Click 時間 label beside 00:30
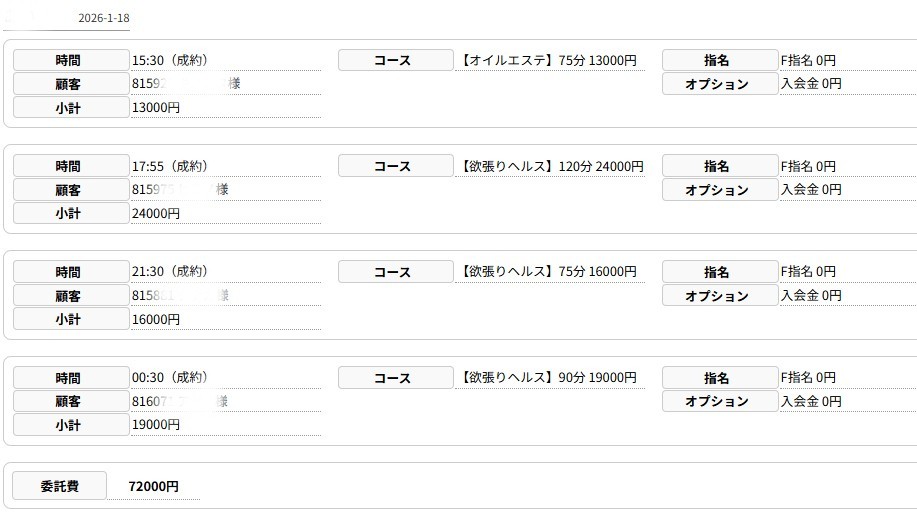Screen dimensions: 917x525 [71, 378]
